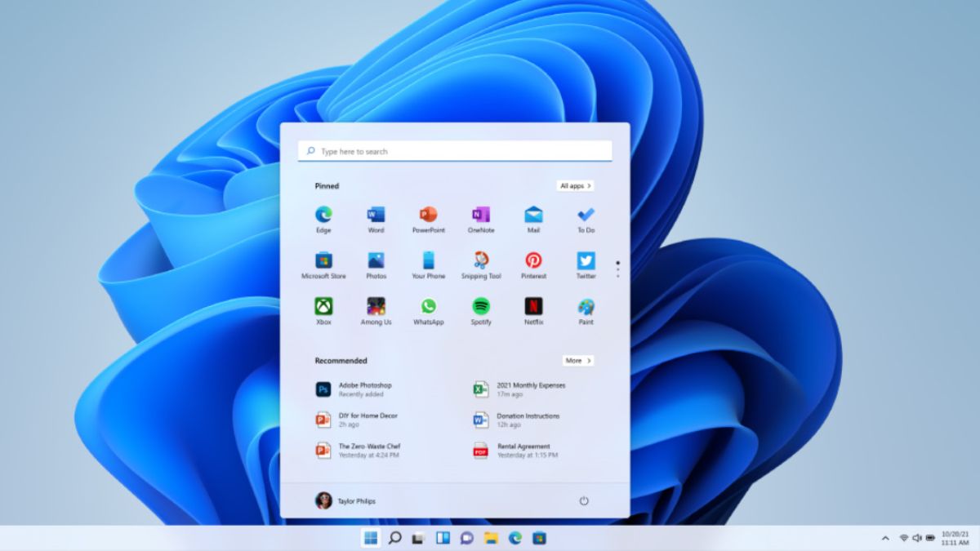This screenshot has width=980, height=551.
Task: Open PowerPoint in the Start menu
Action: (x=429, y=220)
